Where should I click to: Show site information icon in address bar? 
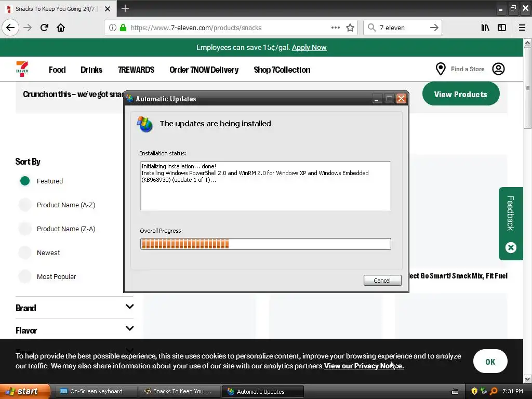tap(113, 28)
